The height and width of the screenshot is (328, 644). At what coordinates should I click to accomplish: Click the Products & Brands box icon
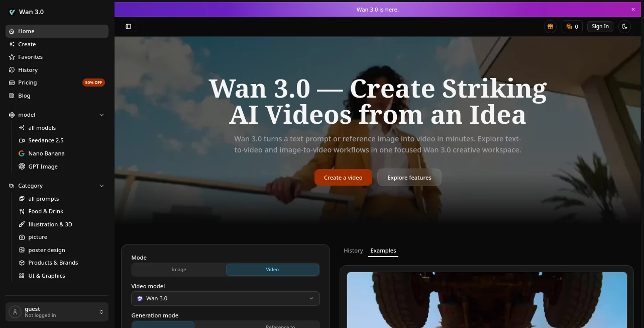click(x=22, y=263)
